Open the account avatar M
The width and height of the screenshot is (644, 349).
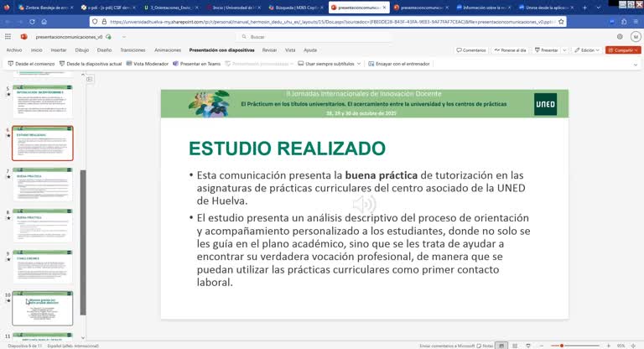[636, 37]
